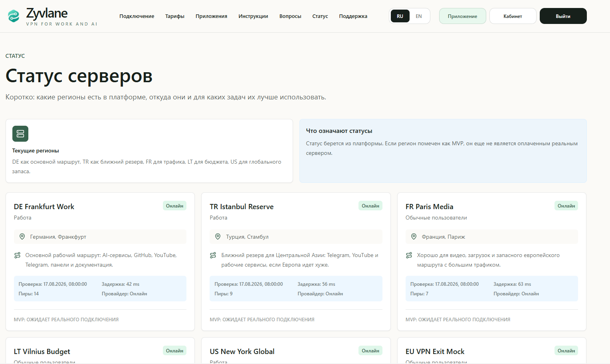Viewport: 610px width, 364px height.
Task: Click Пиры: 7 value
Action: click(x=419, y=294)
